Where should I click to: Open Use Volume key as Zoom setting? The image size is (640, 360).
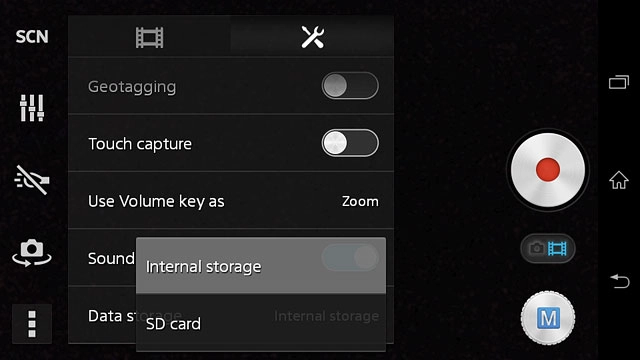click(x=231, y=200)
